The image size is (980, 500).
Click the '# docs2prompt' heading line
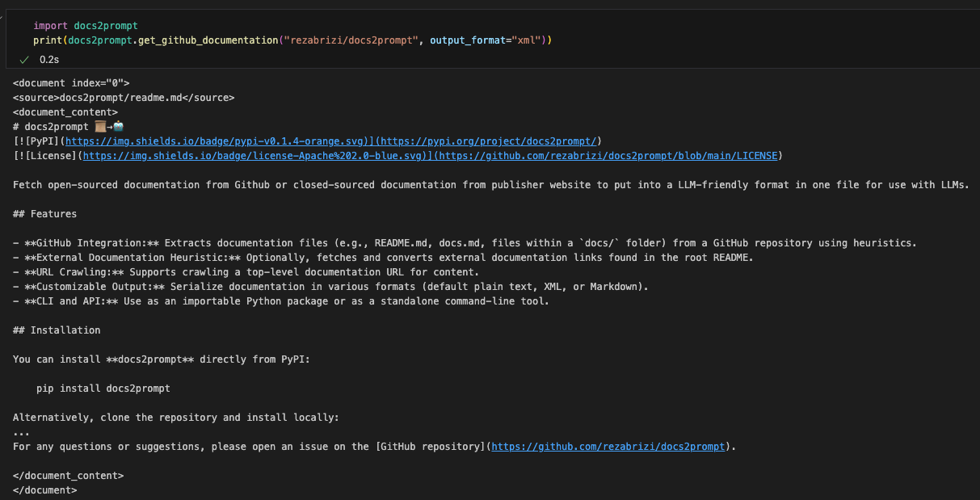pos(69,127)
